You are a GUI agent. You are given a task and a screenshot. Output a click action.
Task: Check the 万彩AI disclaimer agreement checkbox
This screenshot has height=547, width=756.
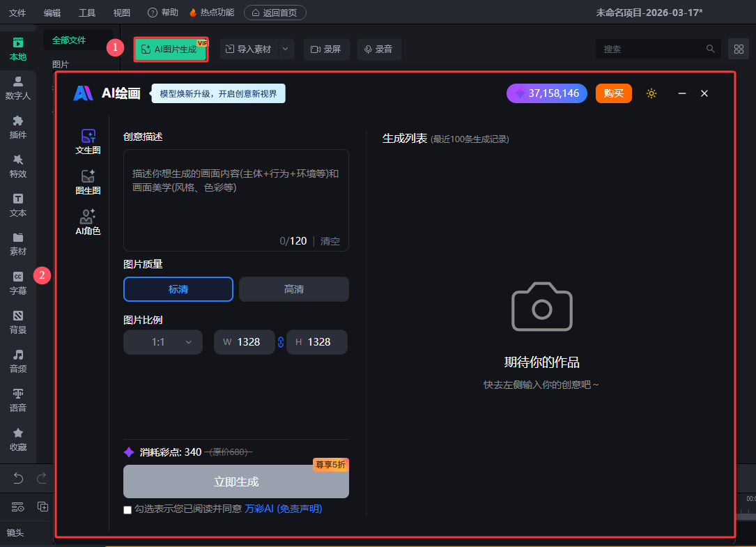pyautogui.click(x=128, y=510)
